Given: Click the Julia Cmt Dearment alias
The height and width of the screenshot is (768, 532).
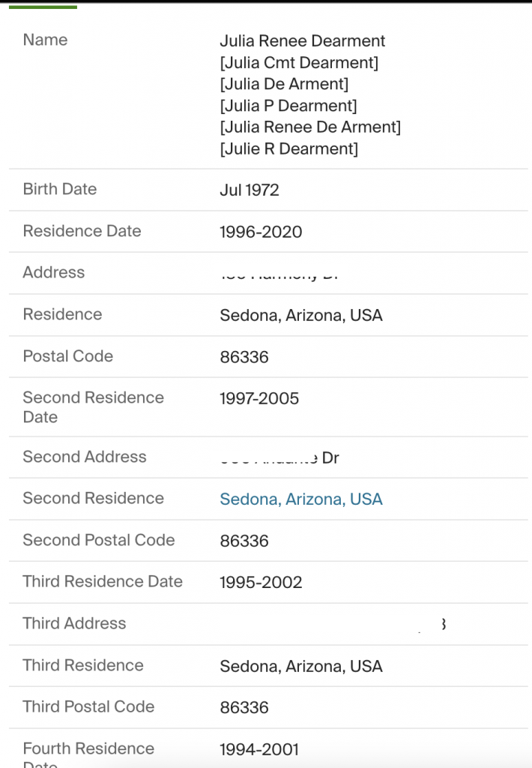Looking at the screenshot, I should (298, 63).
